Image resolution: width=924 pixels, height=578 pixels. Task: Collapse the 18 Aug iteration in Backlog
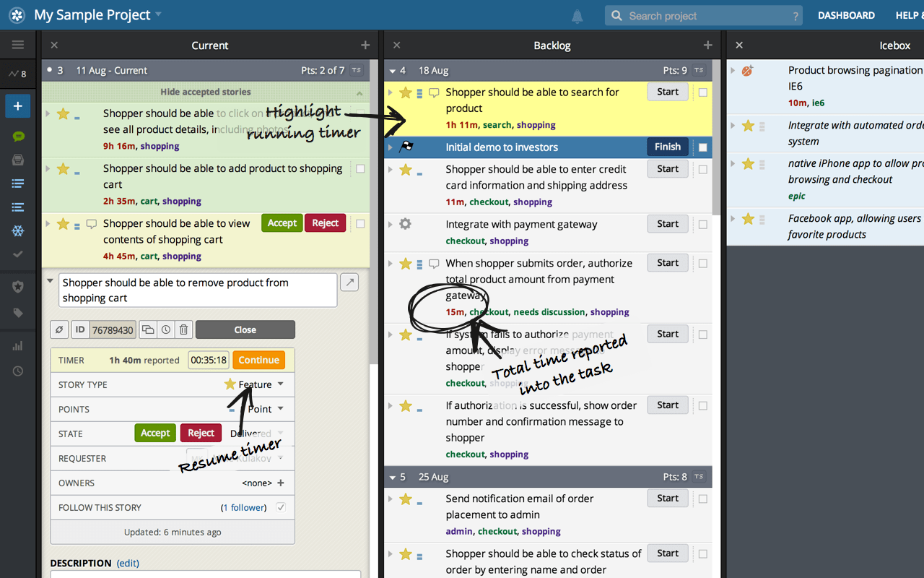[392, 71]
